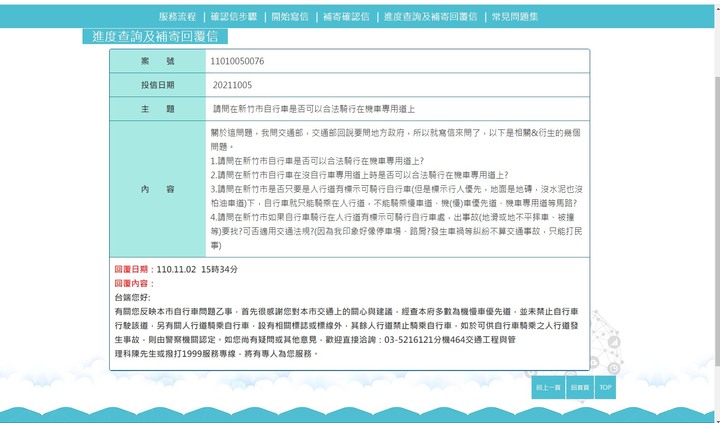720x423 pixels.
Task: Jump to top with TOP button
Action: 605,387
